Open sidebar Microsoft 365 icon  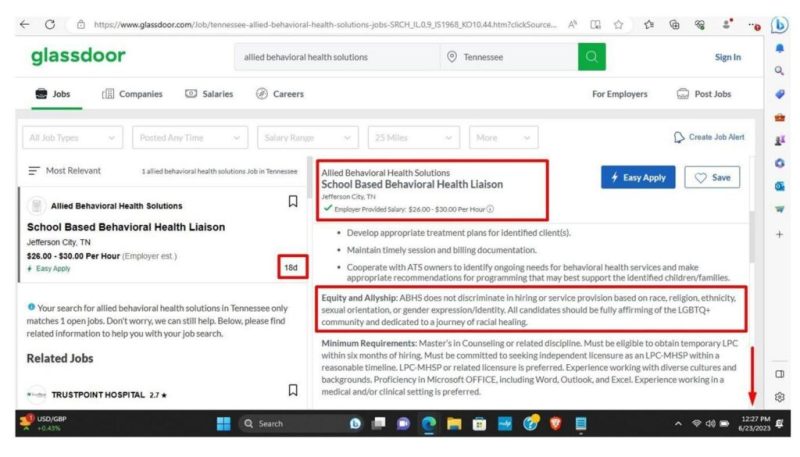779,163
